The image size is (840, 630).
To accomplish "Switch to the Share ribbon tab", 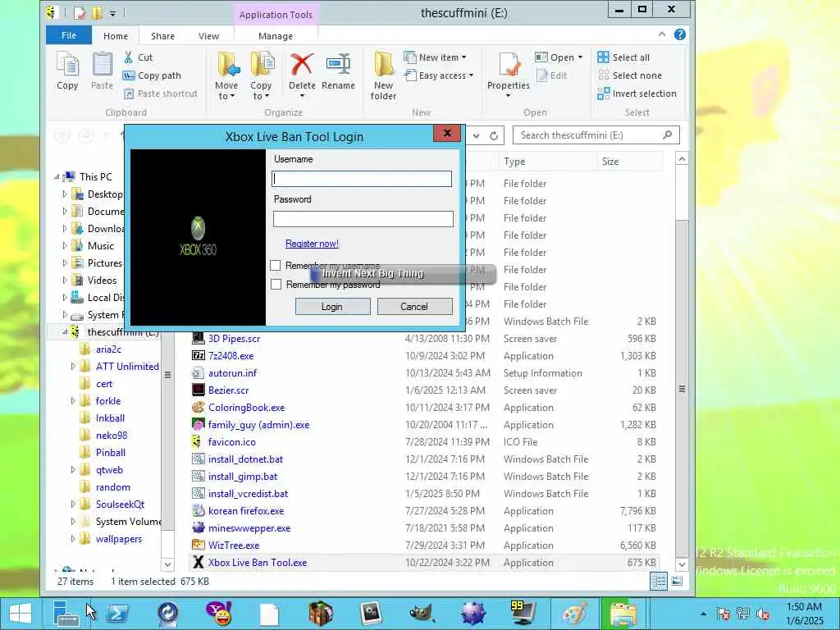I will coord(163,36).
